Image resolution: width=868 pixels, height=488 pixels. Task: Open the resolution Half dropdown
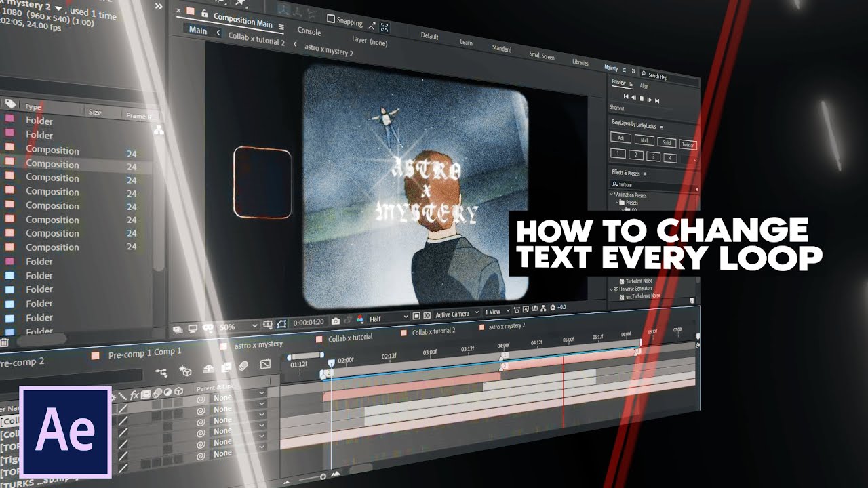click(x=388, y=319)
